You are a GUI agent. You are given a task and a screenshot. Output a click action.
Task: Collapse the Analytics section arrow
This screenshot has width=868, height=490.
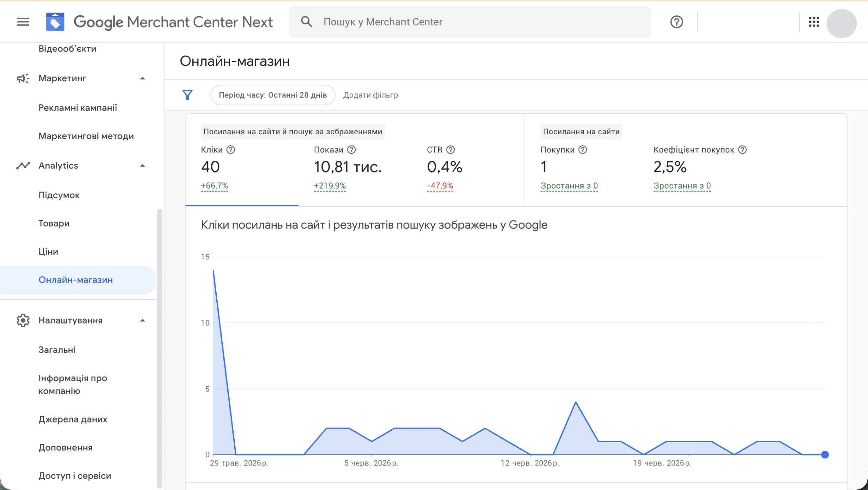click(142, 165)
